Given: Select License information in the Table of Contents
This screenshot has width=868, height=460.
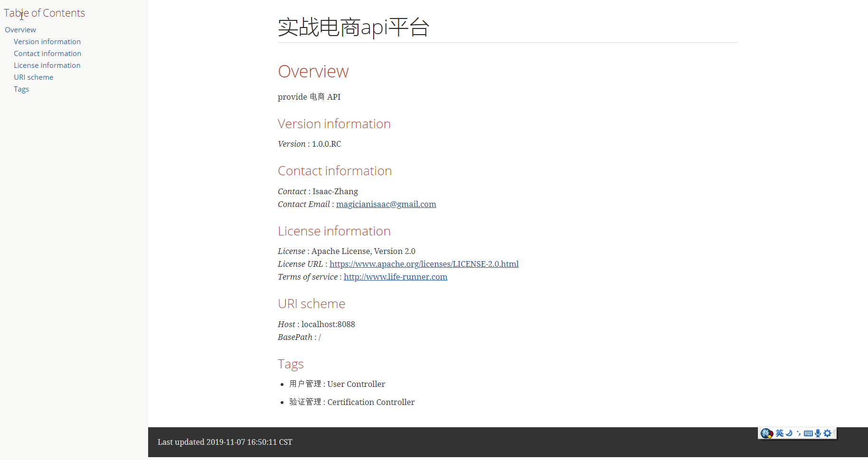Looking at the screenshot, I should [x=47, y=65].
